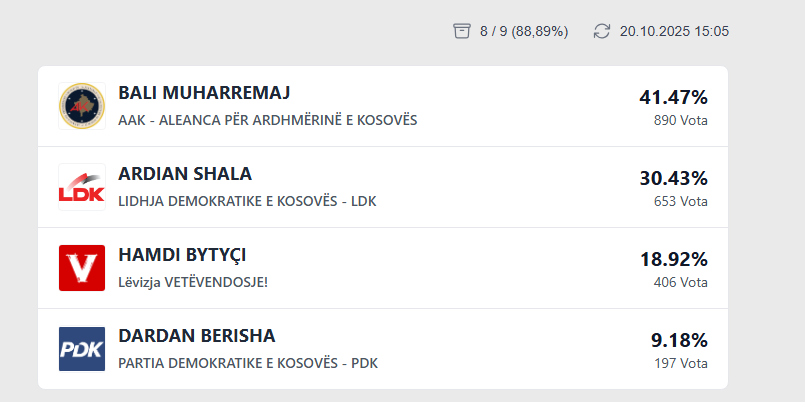Select candidate Ardian Shala
The image size is (805, 402).
click(185, 174)
